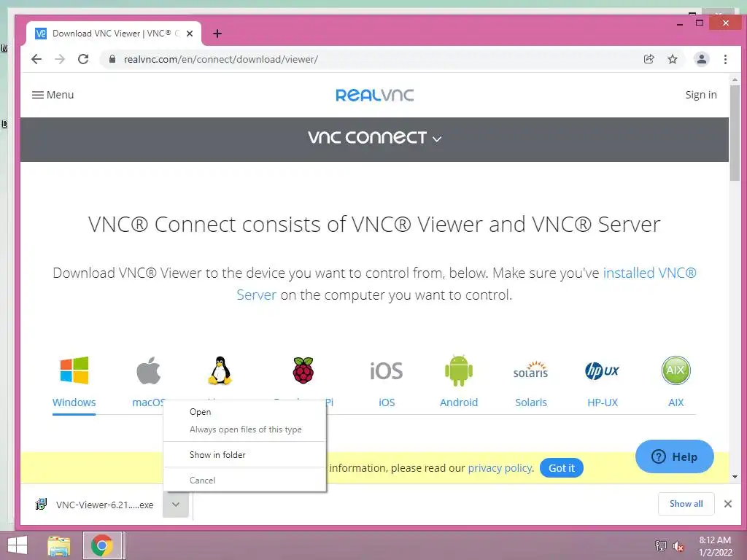
Task: Choose Open in download context menu
Action: coord(245,412)
